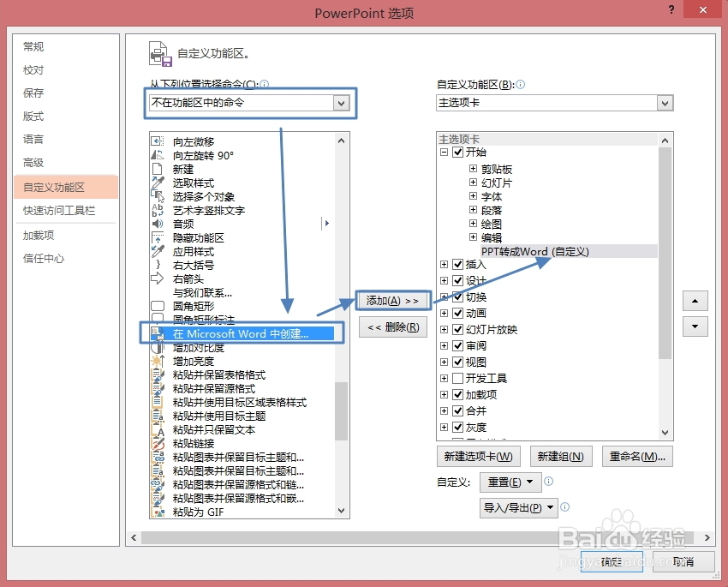The image size is (728, 587).
Task: Disable the 视图 tab checkbox
Action: click(x=456, y=362)
